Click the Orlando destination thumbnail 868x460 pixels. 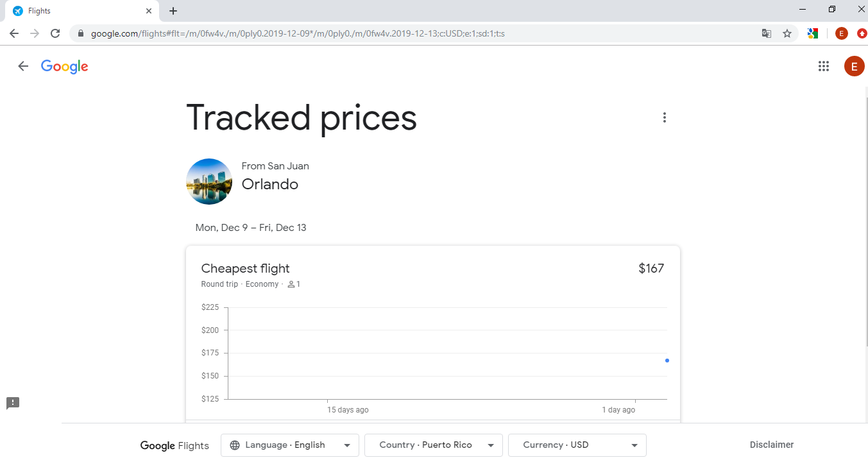[x=209, y=182]
